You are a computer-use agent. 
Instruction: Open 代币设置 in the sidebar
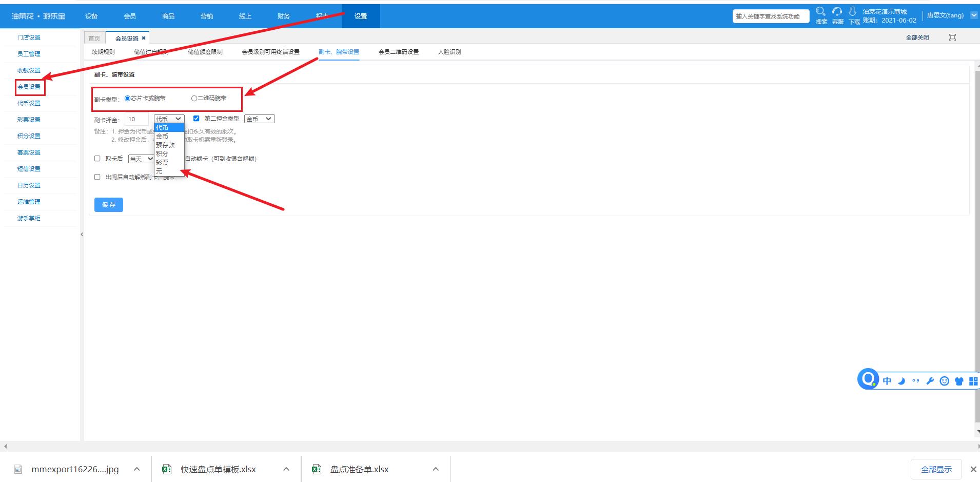click(29, 103)
